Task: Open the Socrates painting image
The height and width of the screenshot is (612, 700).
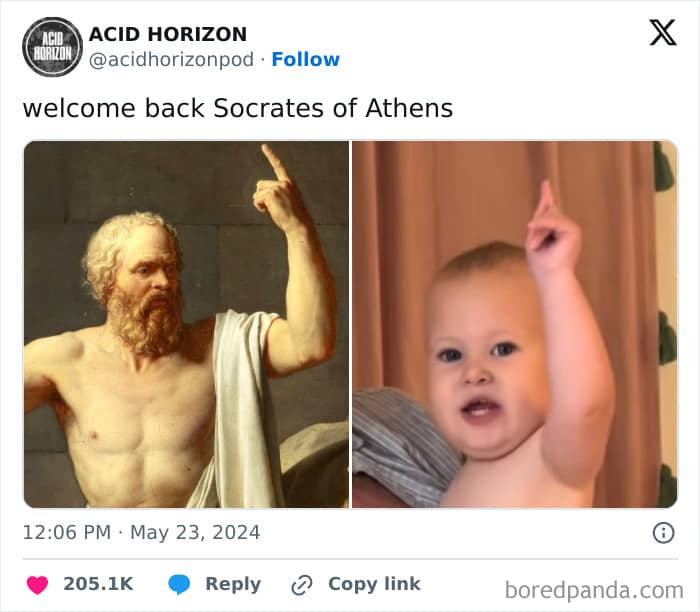Action: pyautogui.click(x=186, y=325)
